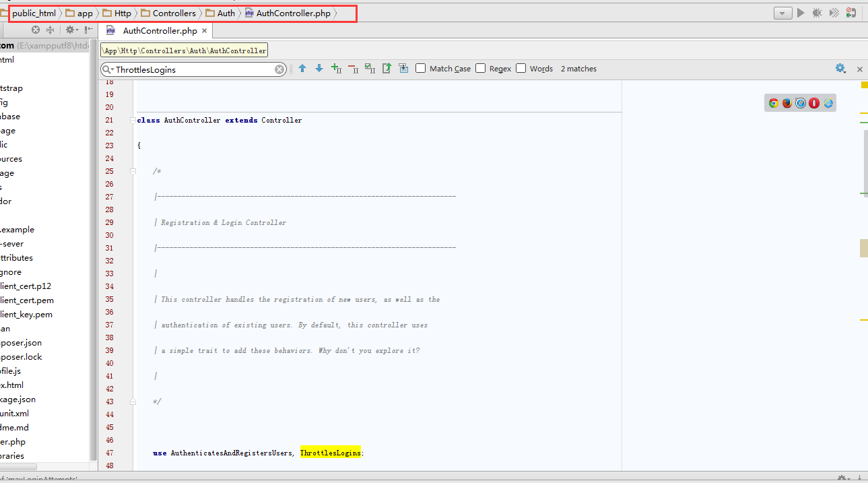
Task: Click the ThrottlesLogins search field
Action: click(x=194, y=69)
